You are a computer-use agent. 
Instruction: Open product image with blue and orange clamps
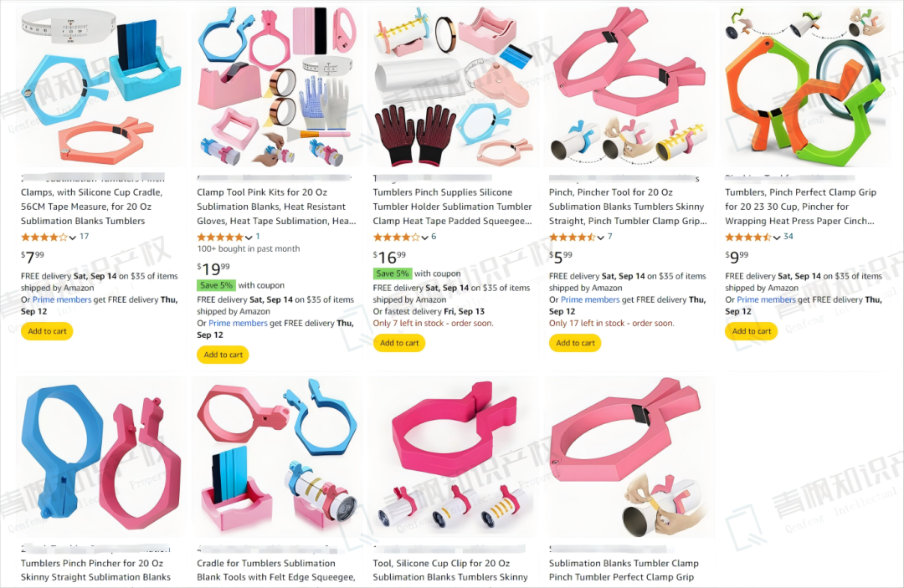click(x=101, y=88)
